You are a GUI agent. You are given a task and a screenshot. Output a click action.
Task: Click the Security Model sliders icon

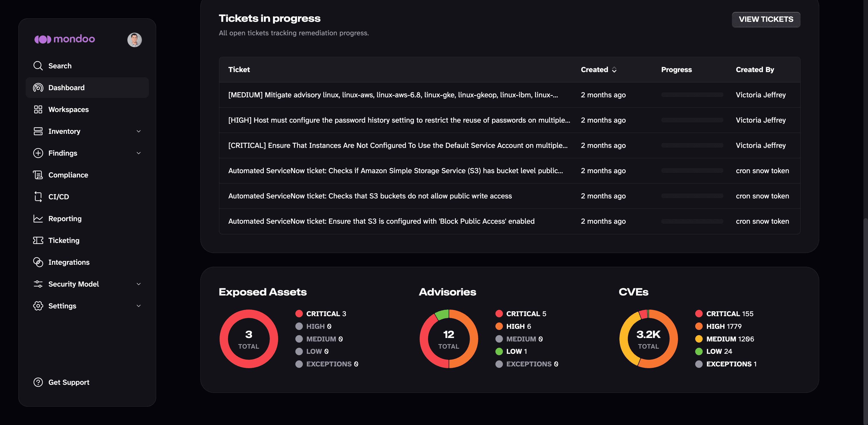(38, 284)
